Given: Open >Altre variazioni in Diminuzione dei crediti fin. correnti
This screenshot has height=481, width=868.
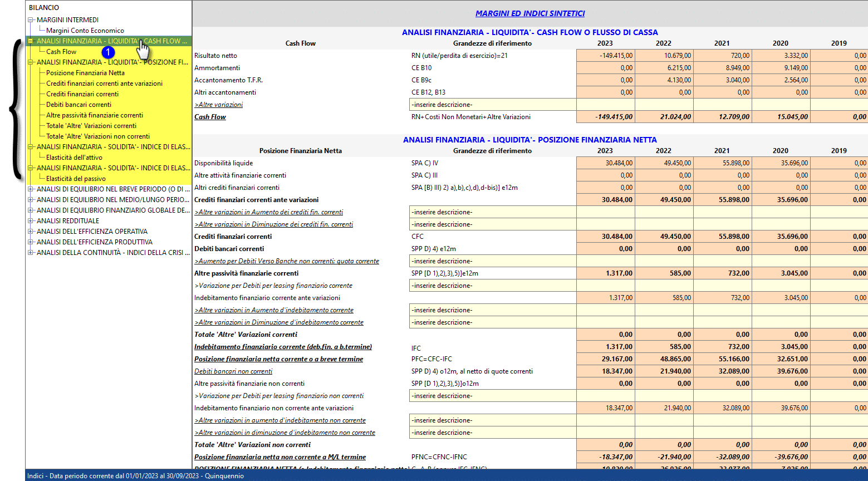Looking at the screenshot, I should [273, 224].
